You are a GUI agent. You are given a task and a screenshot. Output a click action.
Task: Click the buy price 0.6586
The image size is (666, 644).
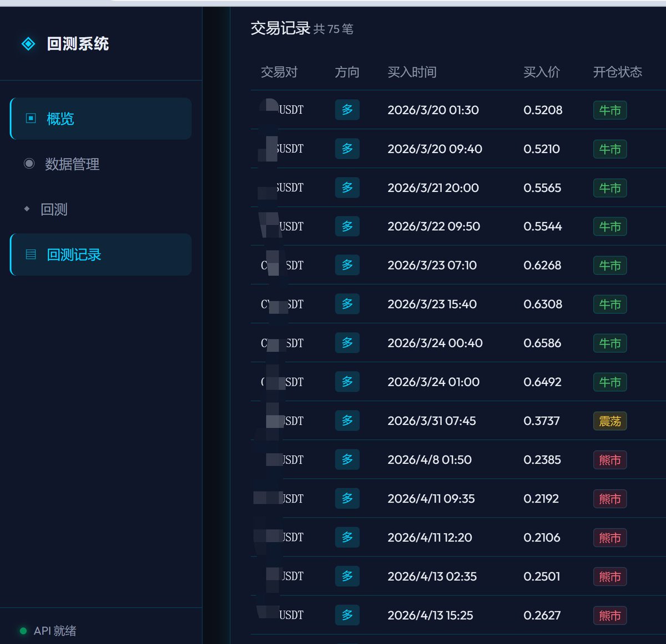point(542,343)
